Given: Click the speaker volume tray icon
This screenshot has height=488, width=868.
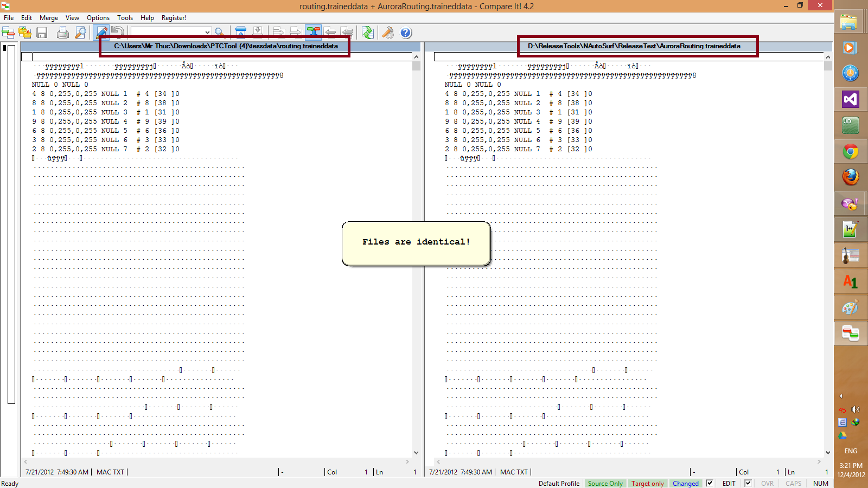Looking at the screenshot, I should pos(856,409).
